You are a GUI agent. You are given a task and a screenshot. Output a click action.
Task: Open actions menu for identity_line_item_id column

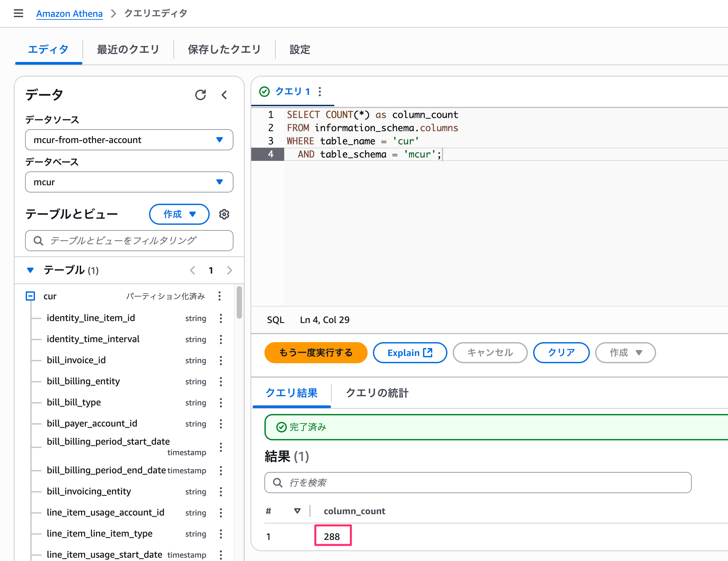click(x=221, y=318)
